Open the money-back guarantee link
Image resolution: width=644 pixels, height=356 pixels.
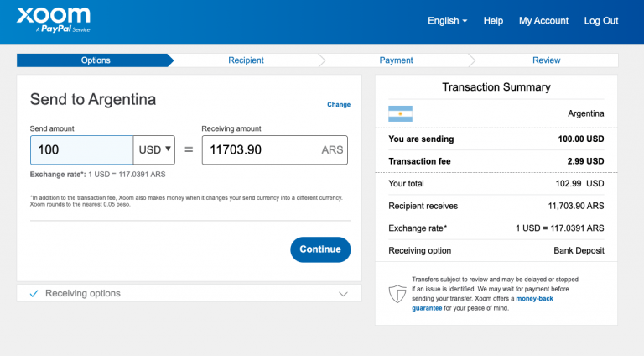[x=483, y=303]
